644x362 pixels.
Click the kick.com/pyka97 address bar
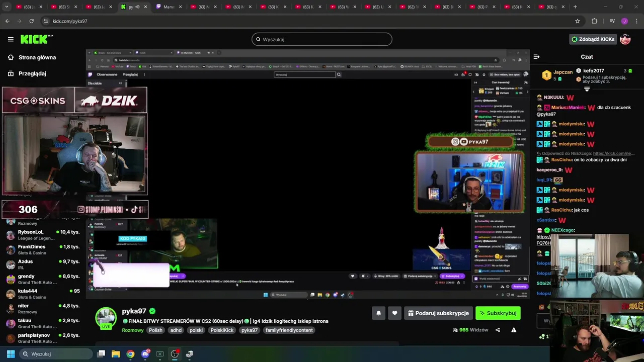(312, 21)
